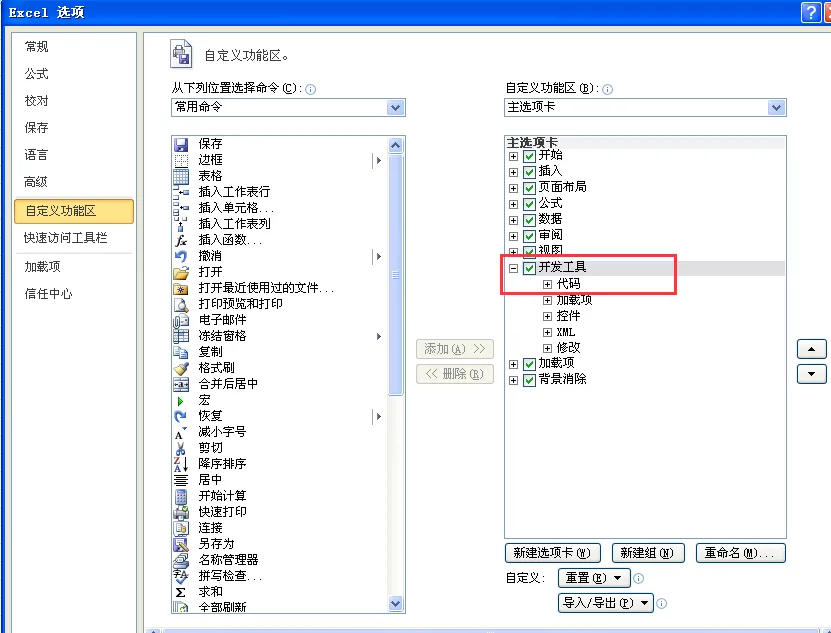Open the dialog Help question mark button

810,12
